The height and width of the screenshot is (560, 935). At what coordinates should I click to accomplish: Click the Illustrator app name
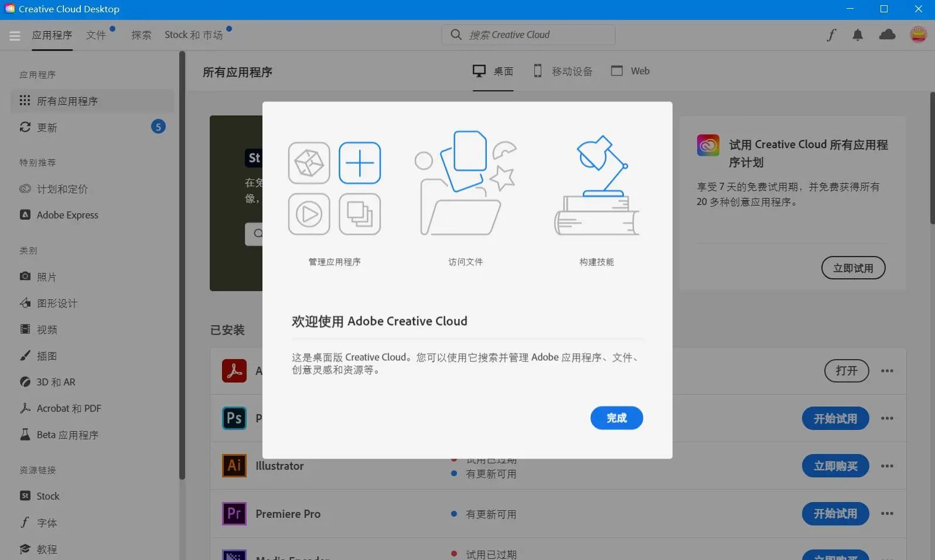(279, 466)
